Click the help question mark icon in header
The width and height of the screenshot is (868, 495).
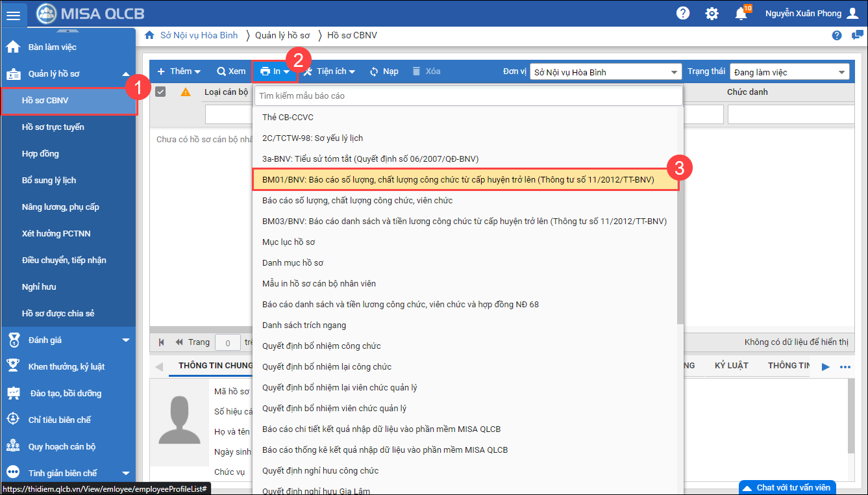(x=682, y=13)
